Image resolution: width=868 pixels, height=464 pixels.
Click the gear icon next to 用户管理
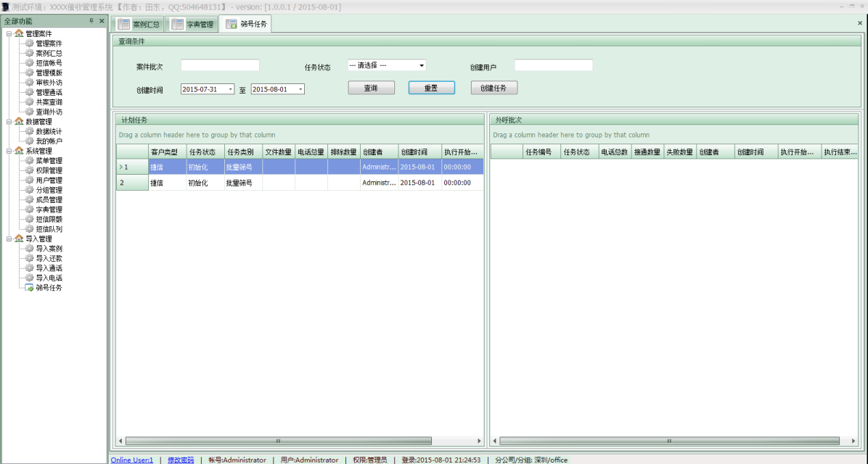pyautogui.click(x=30, y=180)
